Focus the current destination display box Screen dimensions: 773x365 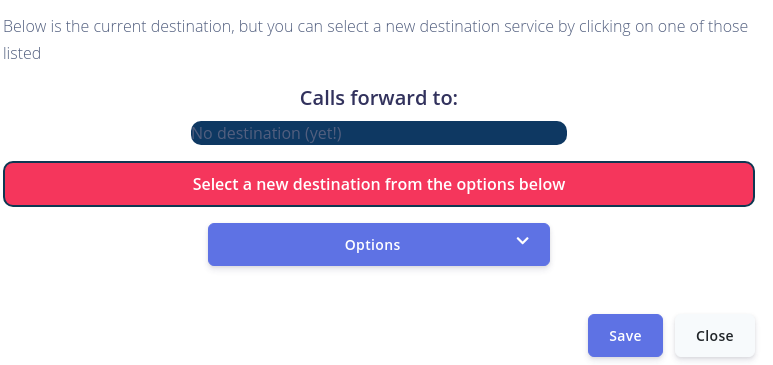click(379, 133)
